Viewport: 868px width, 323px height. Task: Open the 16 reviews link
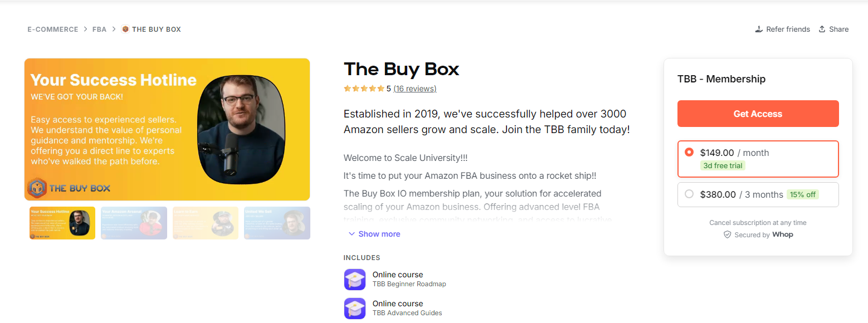tap(415, 88)
